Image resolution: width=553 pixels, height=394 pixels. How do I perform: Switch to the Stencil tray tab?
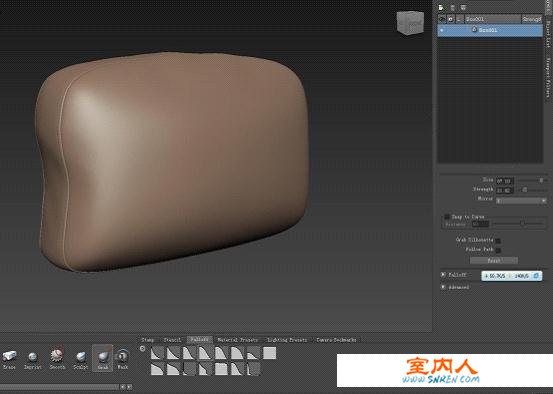[172, 340]
